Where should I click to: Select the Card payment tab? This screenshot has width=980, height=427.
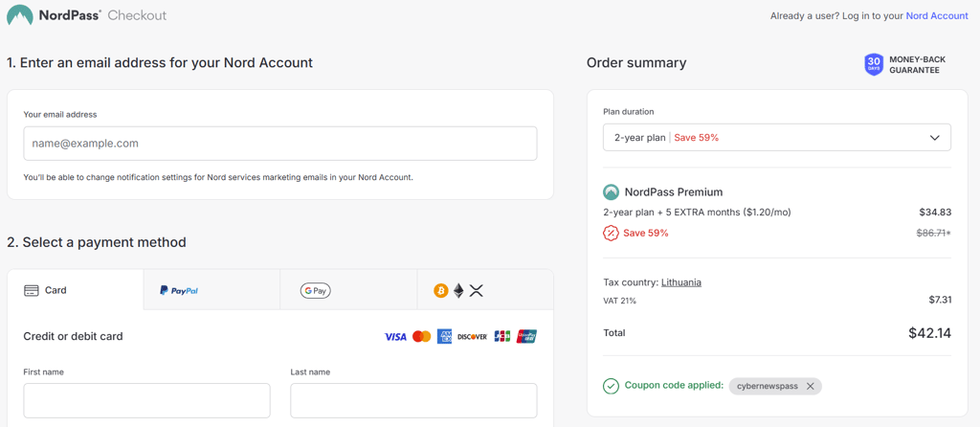(x=75, y=290)
